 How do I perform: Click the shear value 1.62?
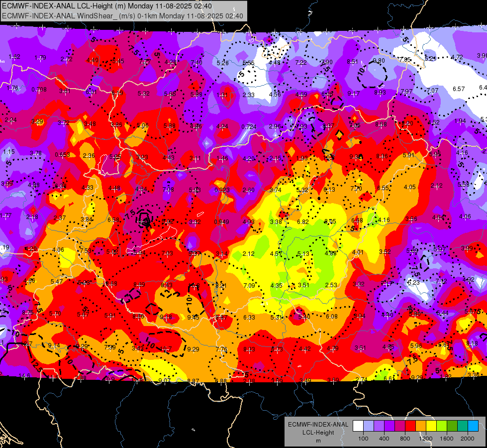(x=14, y=57)
